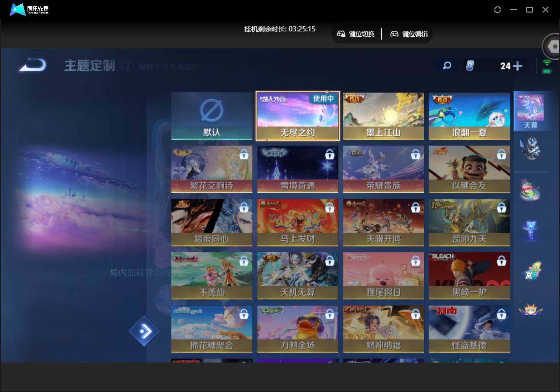Select the 浪翻一夏 theme card
The image size is (560, 392).
coord(470,116)
